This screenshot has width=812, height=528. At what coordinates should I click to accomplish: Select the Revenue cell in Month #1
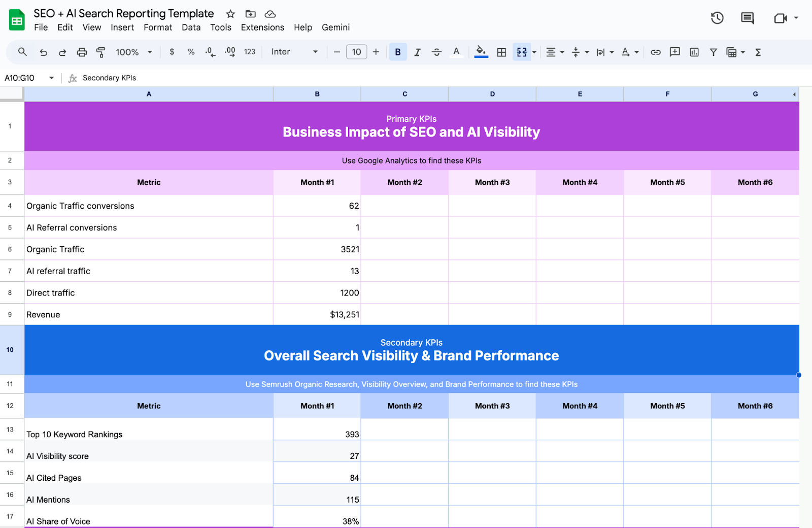(317, 315)
